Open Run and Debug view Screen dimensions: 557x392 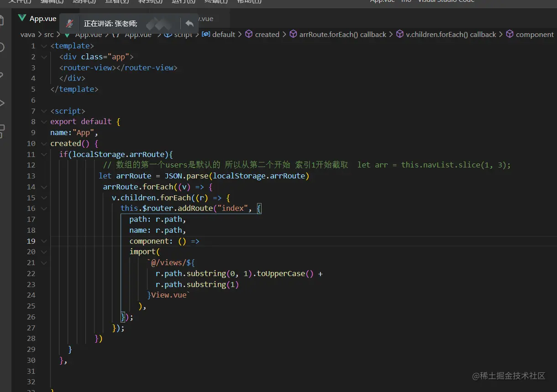click(2, 103)
